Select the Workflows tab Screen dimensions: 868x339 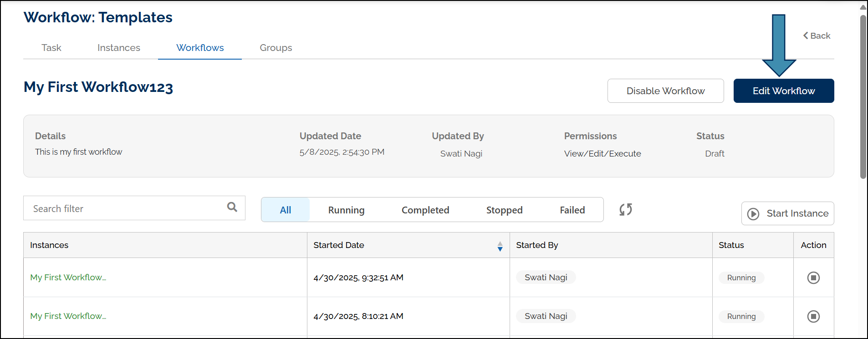tap(200, 48)
